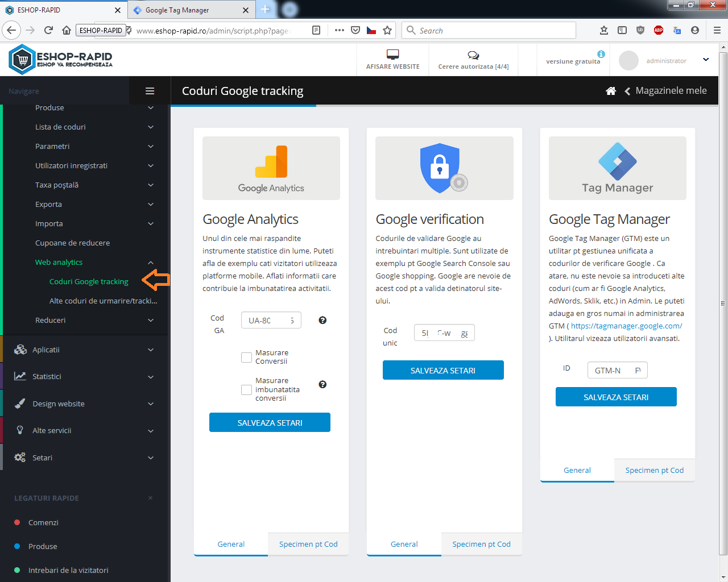The width and height of the screenshot is (728, 582).
Task: Save page to Pocket icon
Action: pyautogui.click(x=355, y=30)
